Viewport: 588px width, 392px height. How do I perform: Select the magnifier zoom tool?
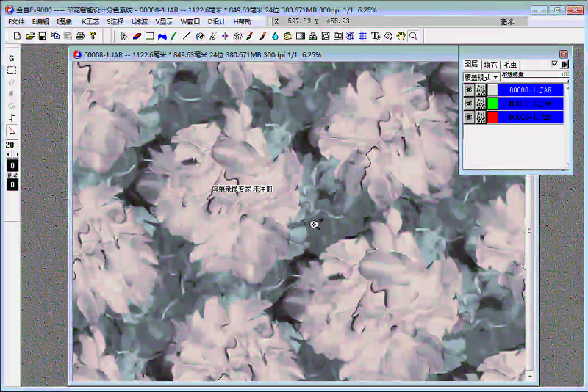tap(413, 35)
